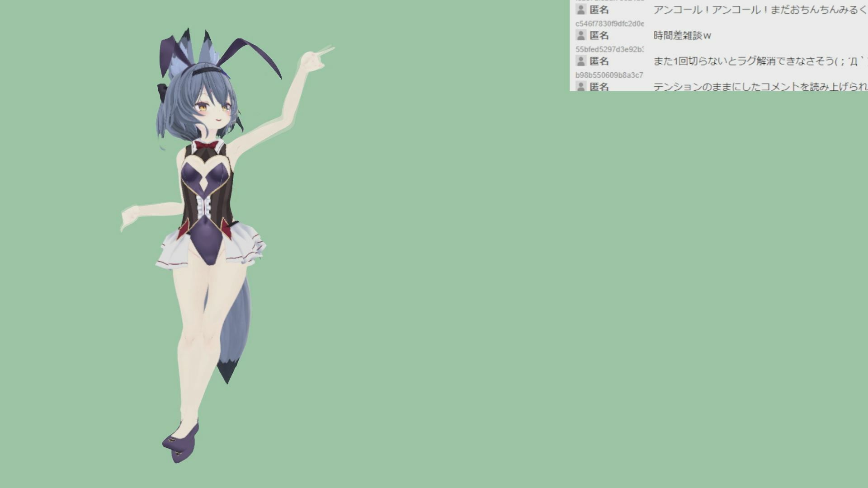Click the character's gray fox tail
Image resolution: width=868 pixels, height=488 pixels.
click(x=233, y=330)
